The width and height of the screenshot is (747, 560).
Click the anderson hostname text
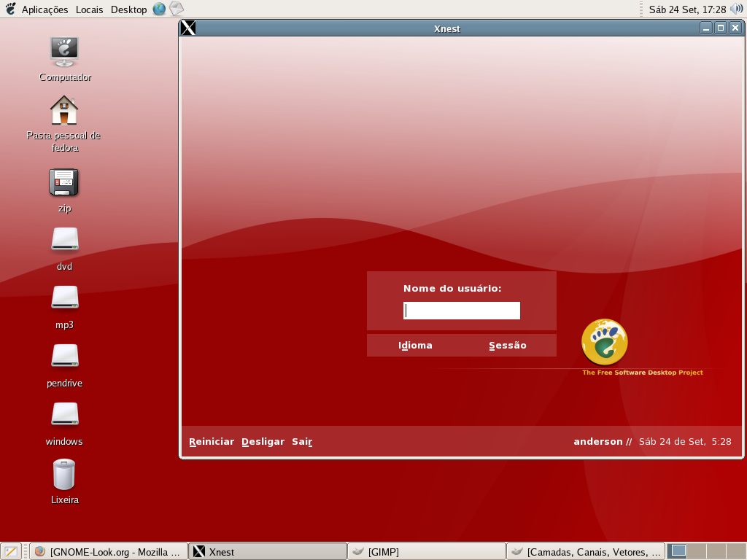[x=598, y=441]
